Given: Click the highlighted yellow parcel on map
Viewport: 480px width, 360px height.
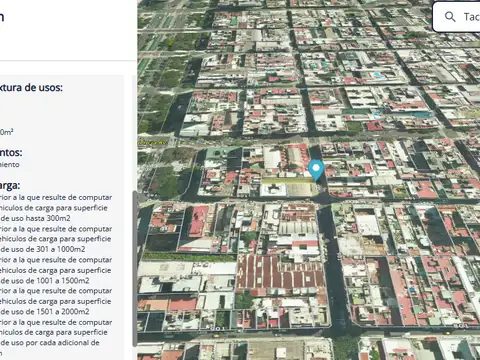Looking at the screenshot, I should point(289,180).
